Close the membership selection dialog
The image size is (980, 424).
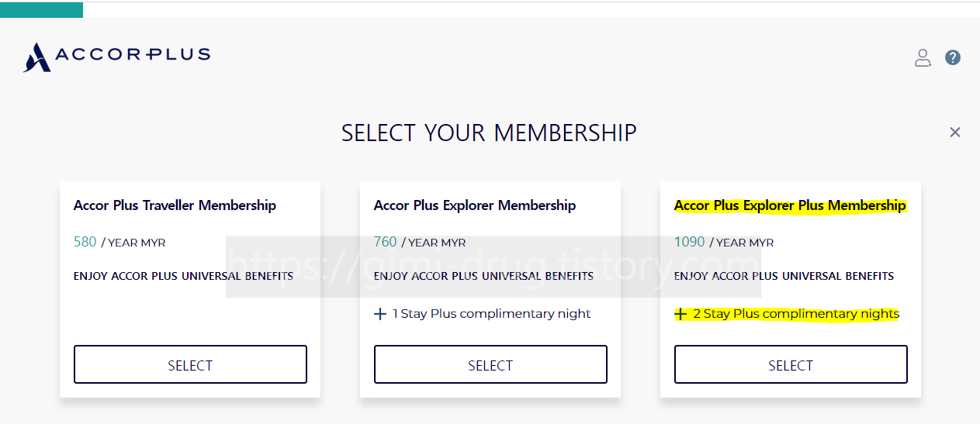[x=955, y=133]
